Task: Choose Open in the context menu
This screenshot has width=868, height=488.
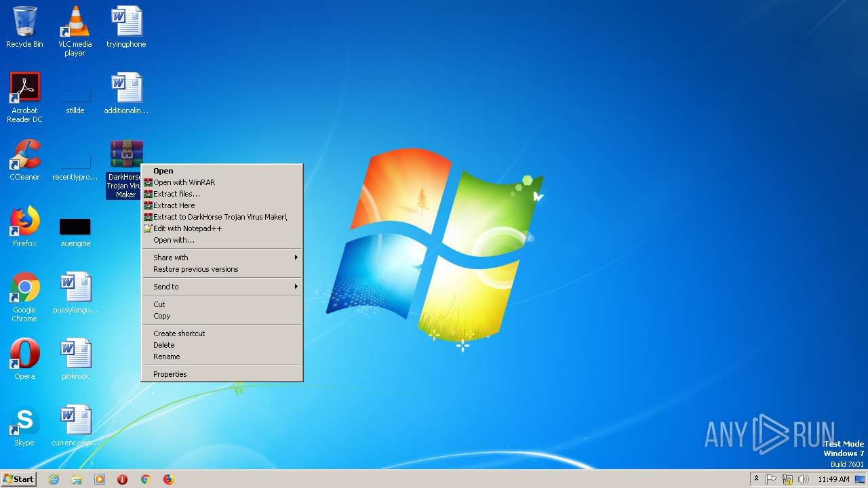Action: (222, 171)
